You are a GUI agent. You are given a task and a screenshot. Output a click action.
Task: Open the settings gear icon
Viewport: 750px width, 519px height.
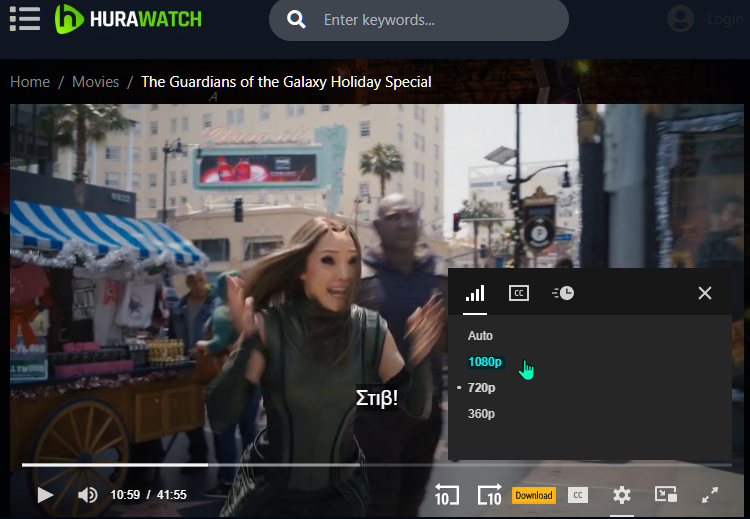pyautogui.click(x=622, y=495)
